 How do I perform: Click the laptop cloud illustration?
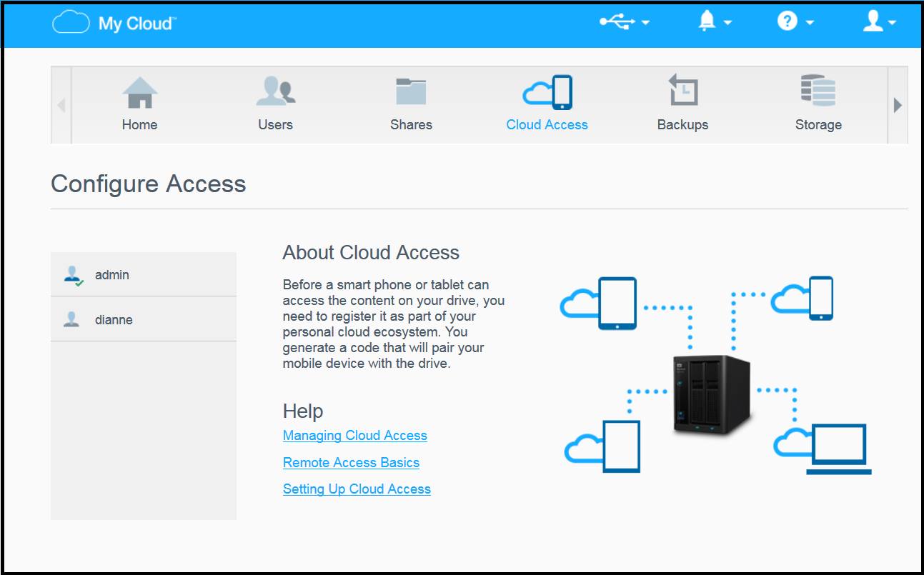[823, 449]
